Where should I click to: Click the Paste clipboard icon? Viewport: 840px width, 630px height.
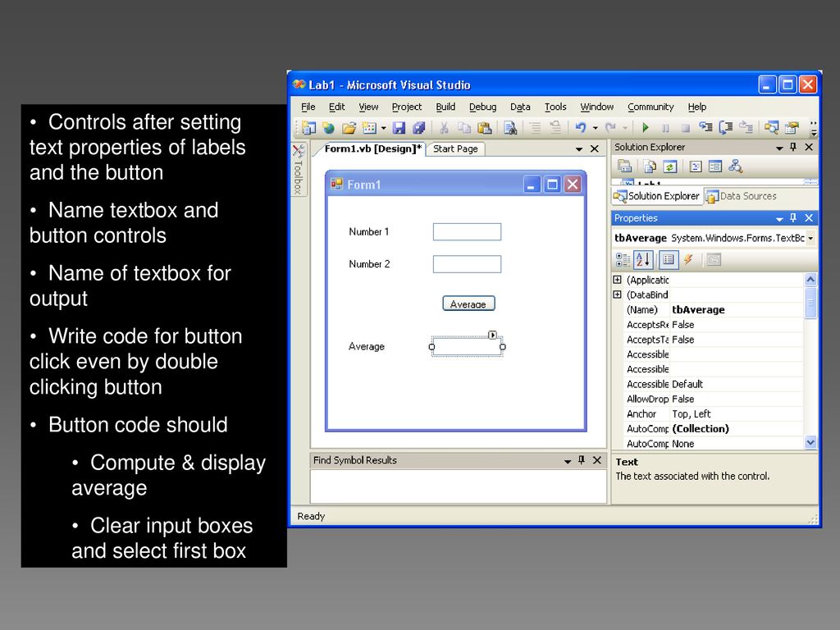[x=484, y=128]
